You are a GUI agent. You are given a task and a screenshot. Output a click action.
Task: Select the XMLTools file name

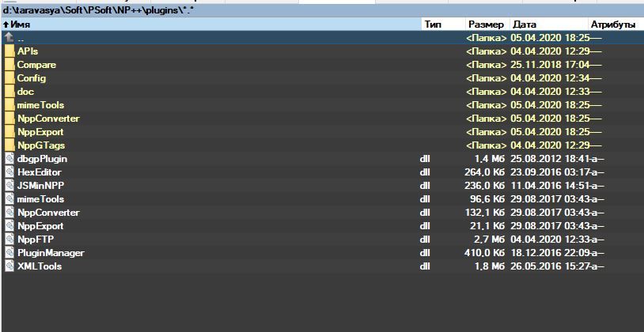pyautogui.click(x=40, y=266)
